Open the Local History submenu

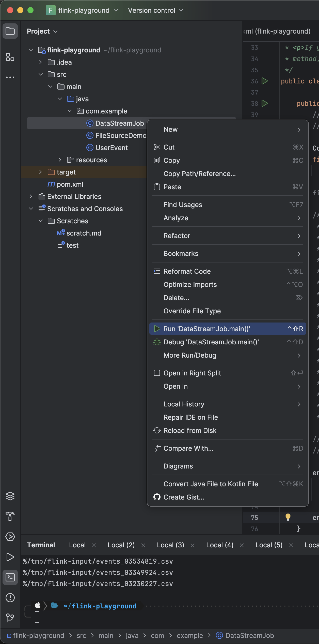228,404
